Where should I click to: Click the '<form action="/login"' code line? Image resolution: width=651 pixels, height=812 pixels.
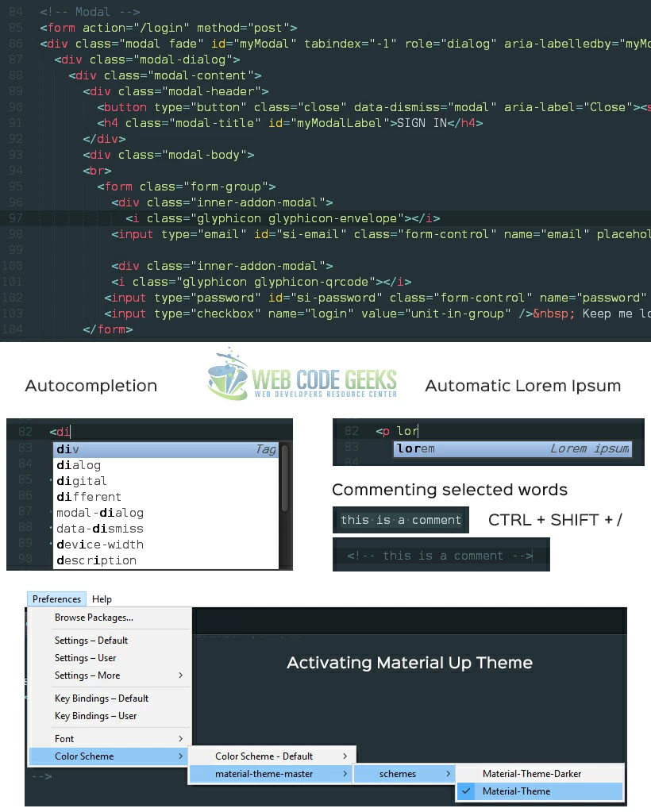[168, 28]
